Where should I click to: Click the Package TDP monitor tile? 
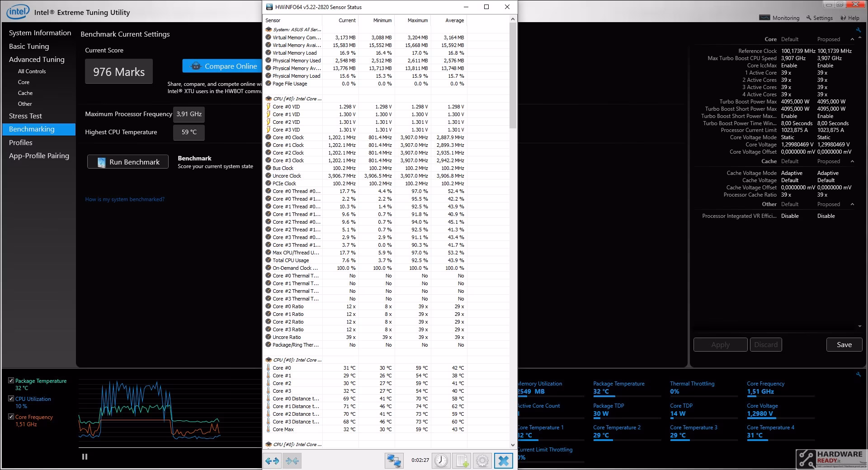(x=627, y=410)
